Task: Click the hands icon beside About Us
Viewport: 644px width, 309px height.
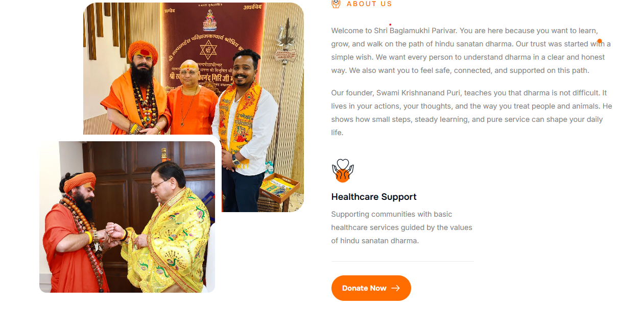Action: point(336,4)
